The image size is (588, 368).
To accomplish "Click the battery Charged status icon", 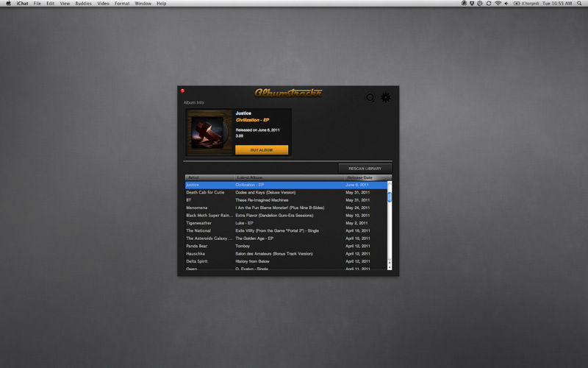I will coord(526,4).
